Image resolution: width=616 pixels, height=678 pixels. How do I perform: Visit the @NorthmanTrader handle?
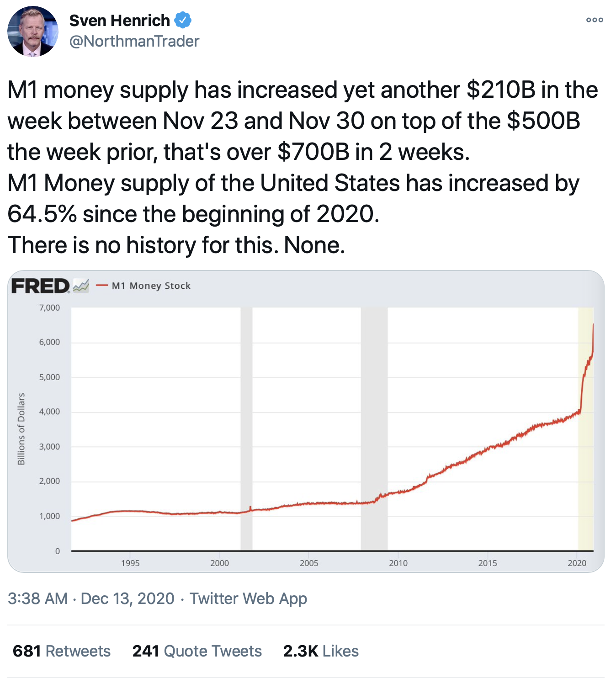[x=134, y=41]
